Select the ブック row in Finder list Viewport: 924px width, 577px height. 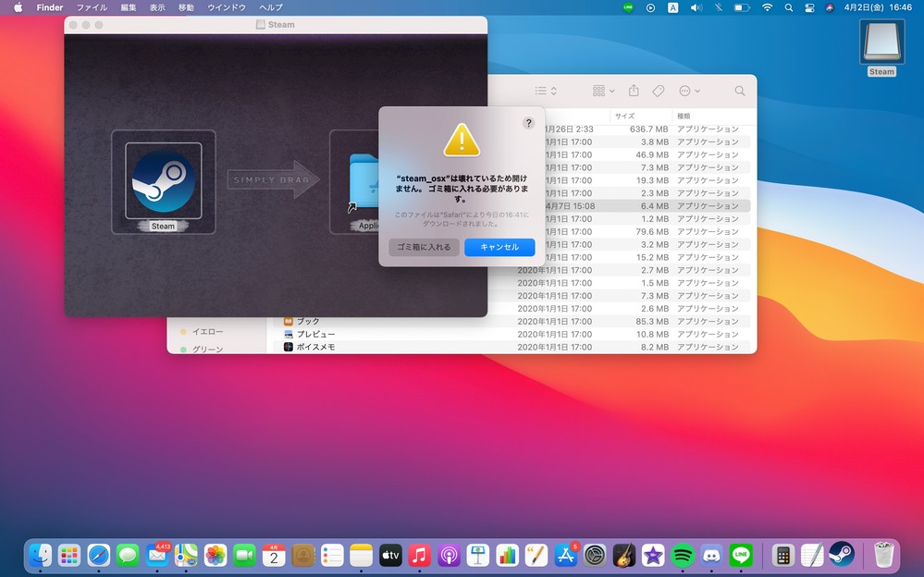click(511, 321)
